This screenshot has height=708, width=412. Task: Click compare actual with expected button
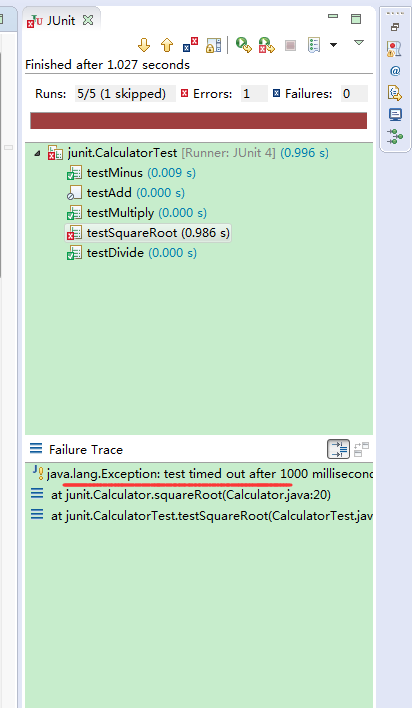(361, 449)
